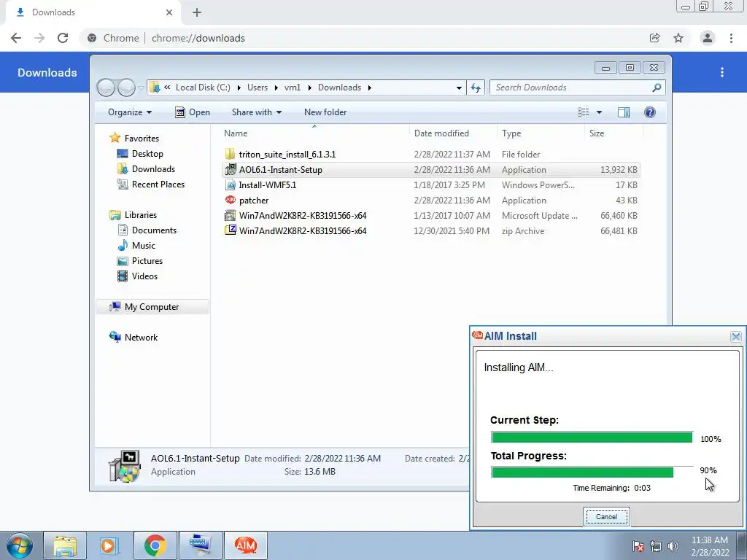Click New folder in toolbar
Image resolution: width=747 pixels, height=560 pixels.
(x=325, y=112)
